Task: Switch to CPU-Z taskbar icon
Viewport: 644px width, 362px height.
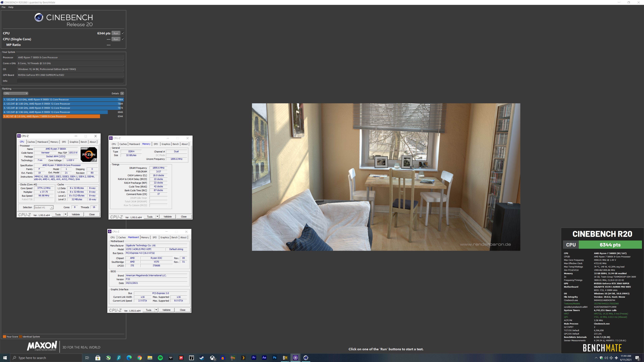Action: coord(295,358)
